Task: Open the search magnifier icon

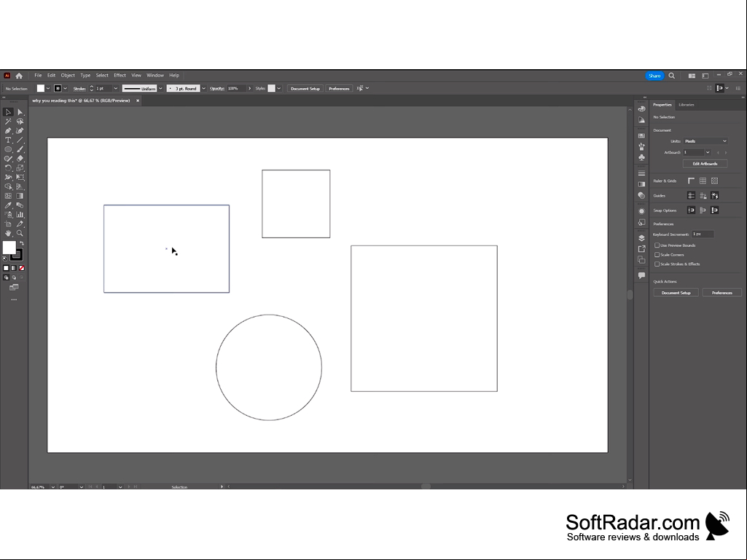Action: click(x=672, y=76)
